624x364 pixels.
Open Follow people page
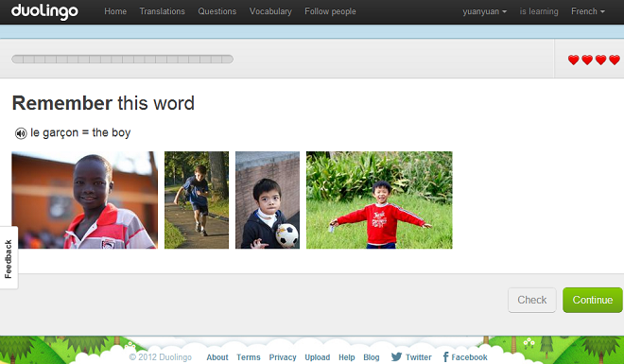pos(330,11)
